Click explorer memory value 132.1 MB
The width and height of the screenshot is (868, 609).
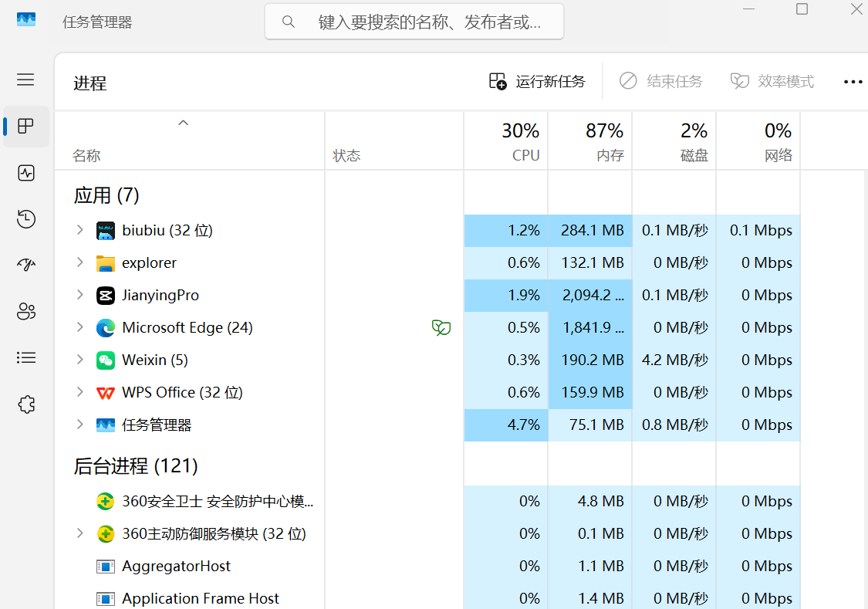(593, 262)
